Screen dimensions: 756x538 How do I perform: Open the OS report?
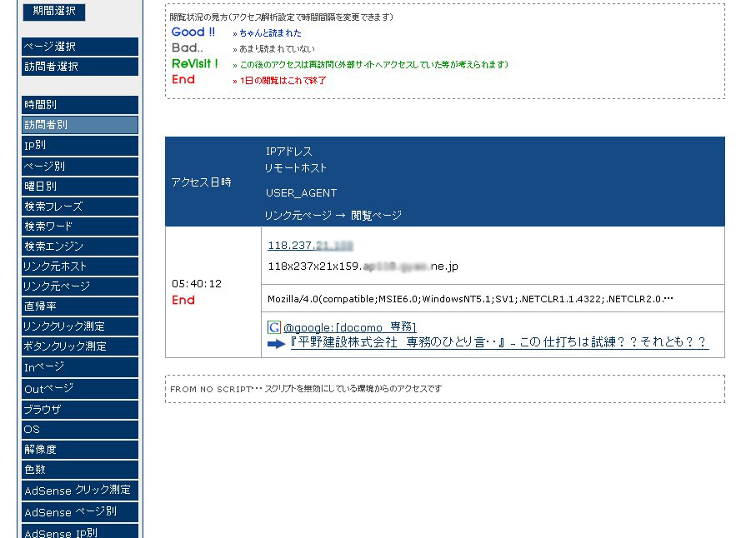pyautogui.click(x=80, y=430)
